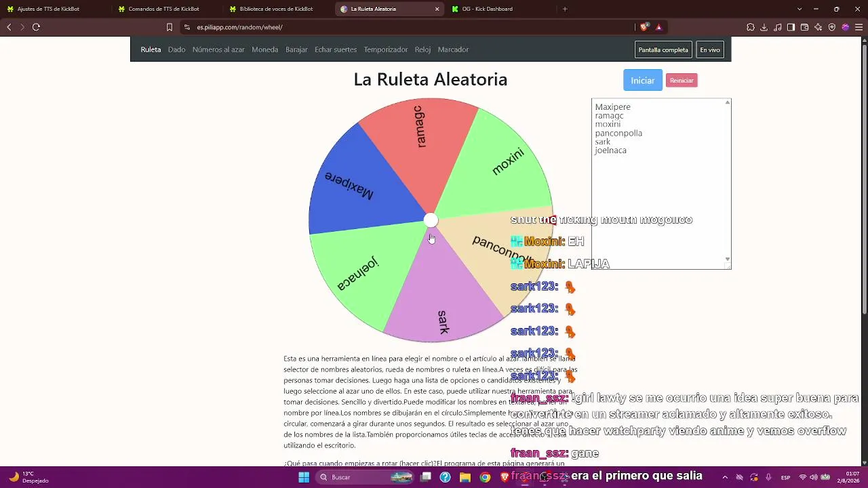Open Google Chrome from the taskbar
The height and width of the screenshot is (488, 868).
pyautogui.click(x=485, y=477)
